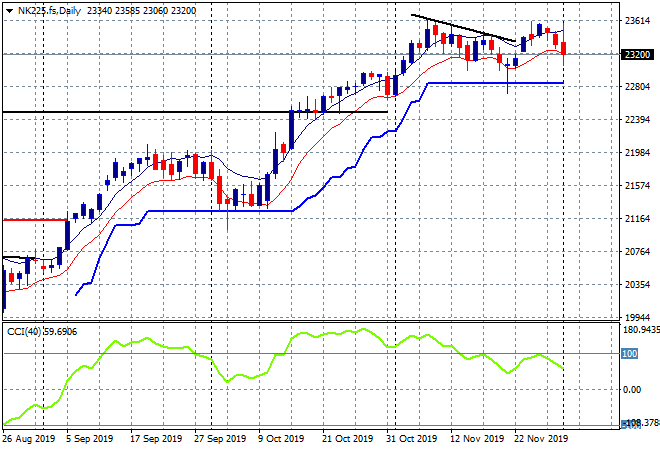Click the CCI 100 level label
This screenshot has width=660, height=450.
point(629,354)
